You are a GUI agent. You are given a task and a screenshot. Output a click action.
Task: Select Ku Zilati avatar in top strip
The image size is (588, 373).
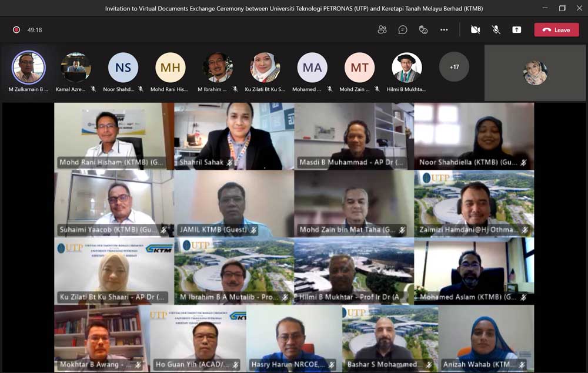265,68
